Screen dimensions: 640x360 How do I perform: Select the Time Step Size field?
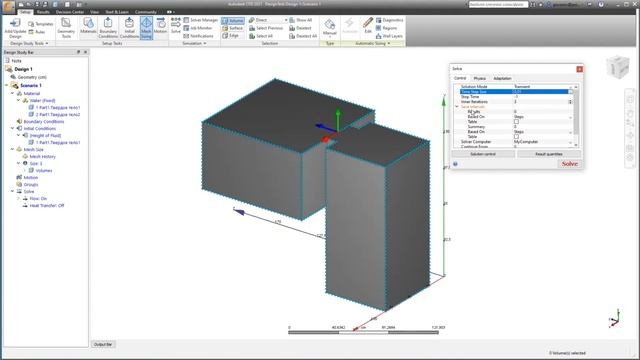[x=516, y=92]
